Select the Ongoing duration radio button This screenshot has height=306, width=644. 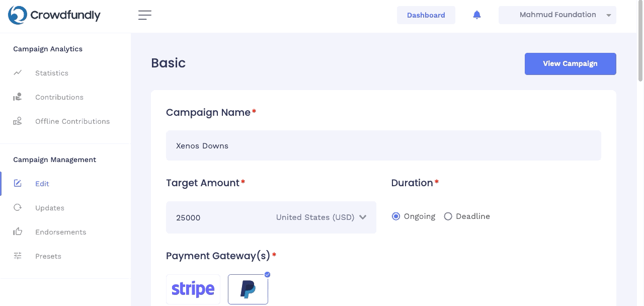click(396, 216)
